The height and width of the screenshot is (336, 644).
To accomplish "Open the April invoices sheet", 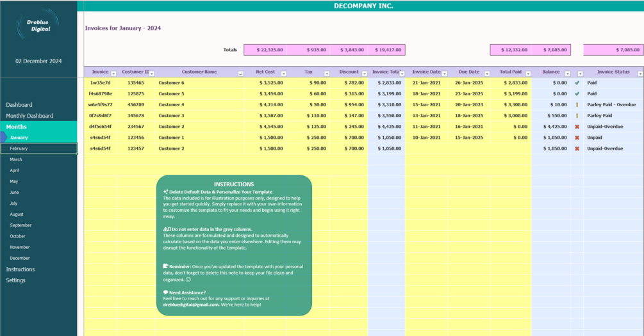I will tap(14, 170).
